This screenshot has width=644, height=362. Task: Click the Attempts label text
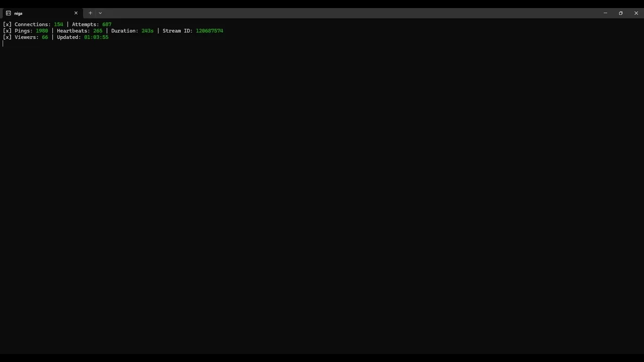[x=86, y=24]
